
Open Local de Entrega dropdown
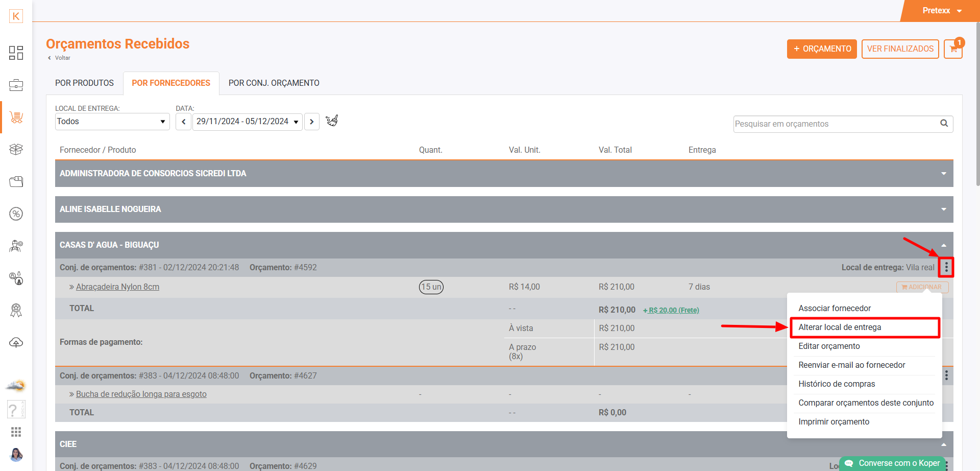tap(112, 122)
